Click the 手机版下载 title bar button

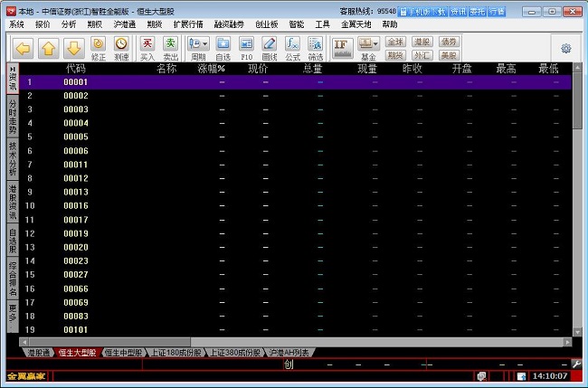pyautogui.click(x=422, y=12)
